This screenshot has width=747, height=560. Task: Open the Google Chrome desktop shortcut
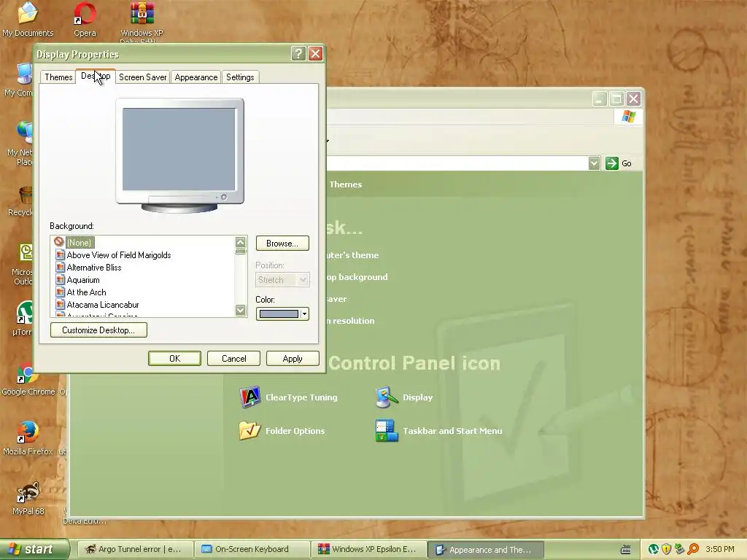tap(28, 379)
